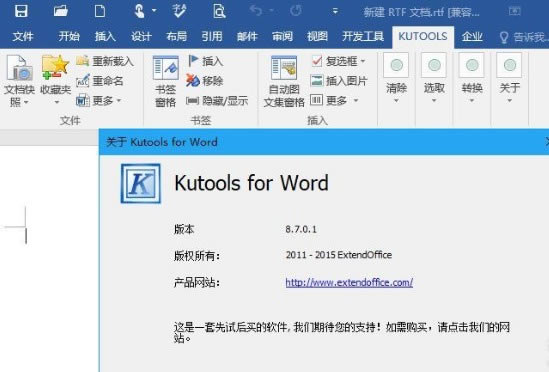Image resolution: width=549 pixels, height=372 pixels.
Task: Click 插入 bookmark flag button
Action: point(206,61)
